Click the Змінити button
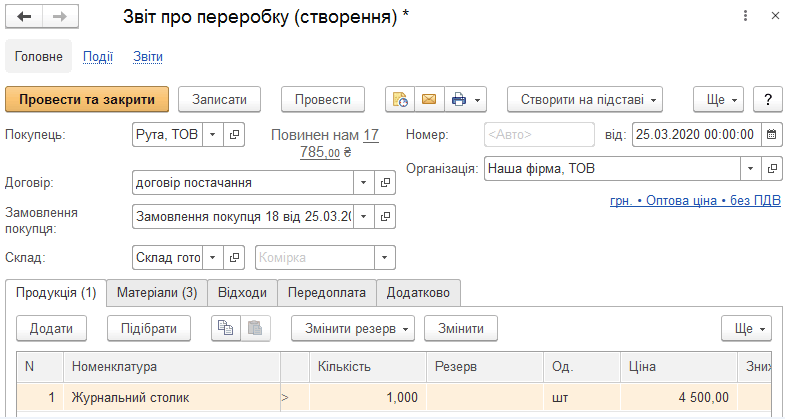The height and width of the screenshot is (419, 785). pyautogui.click(x=461, y=328)
